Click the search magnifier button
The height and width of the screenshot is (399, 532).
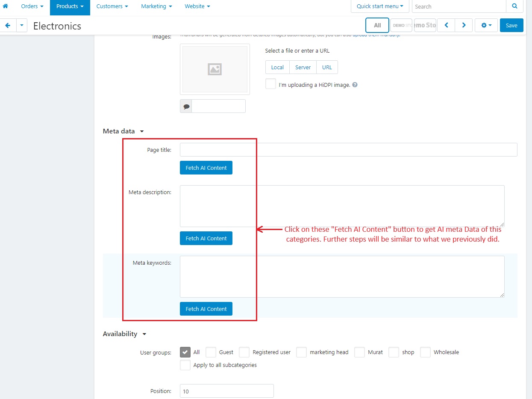click(x=514, y=6)
